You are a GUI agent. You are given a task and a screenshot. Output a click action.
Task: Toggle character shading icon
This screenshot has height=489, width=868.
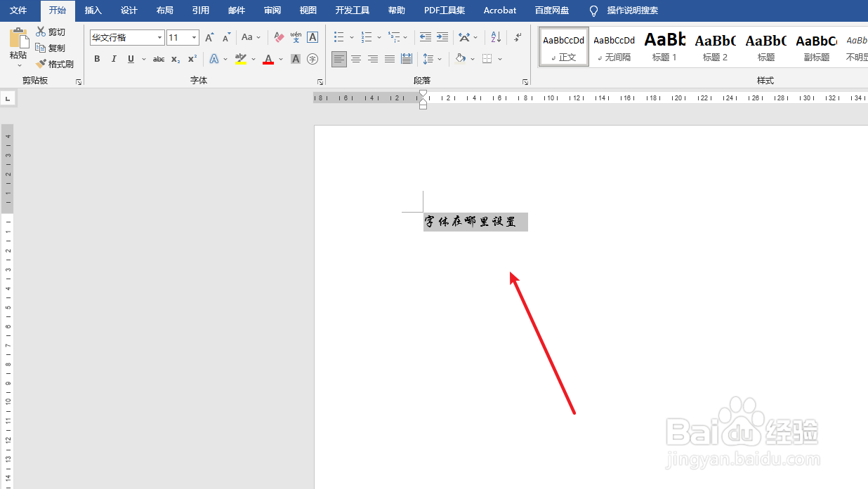tap(296, 59)
